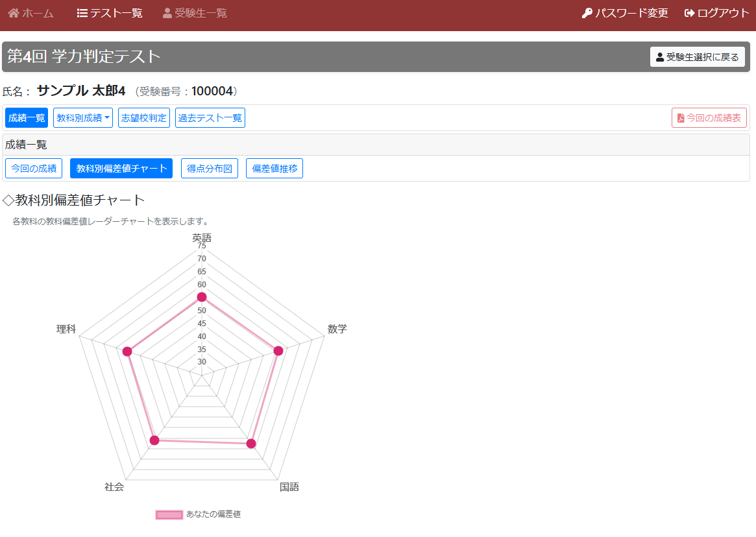Image resolution: width=756 pixels, height=537 pixels.
Task: Select the 成績一覧 tab
Action: (x=27, y=117)
